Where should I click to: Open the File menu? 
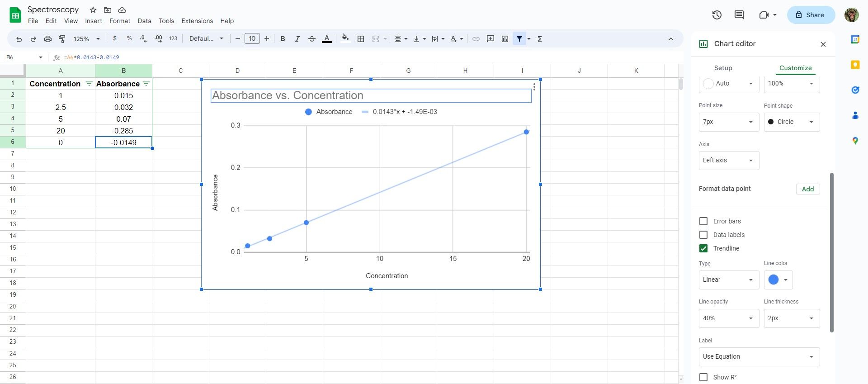33,21
